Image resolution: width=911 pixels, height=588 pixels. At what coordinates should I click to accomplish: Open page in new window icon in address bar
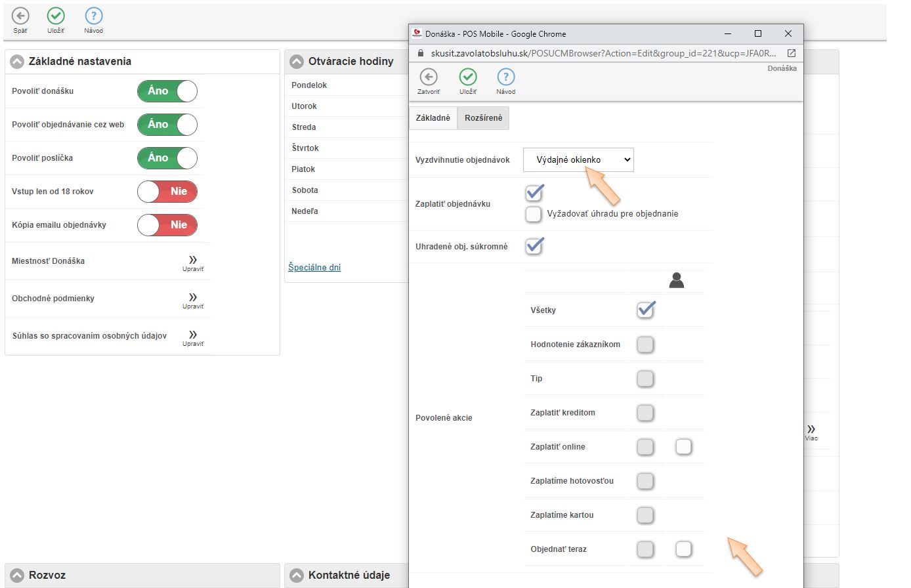click(x=791, y=53)
